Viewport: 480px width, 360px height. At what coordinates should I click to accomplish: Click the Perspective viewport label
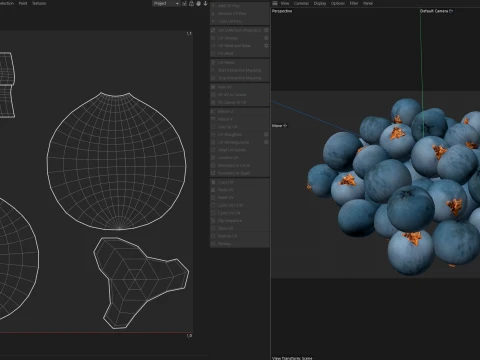pos(282,11)
